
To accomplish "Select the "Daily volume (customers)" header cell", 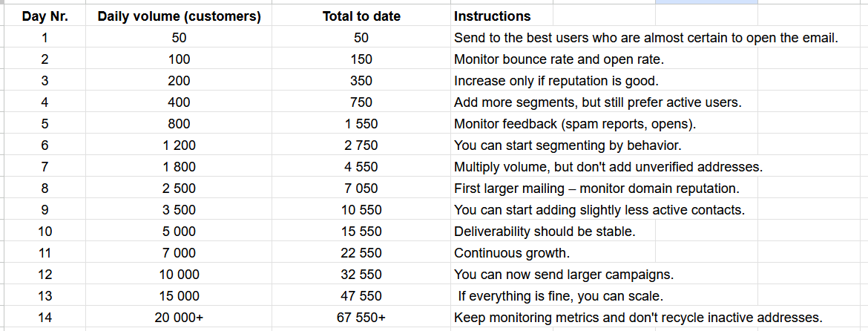I will (x=179, y=16).
